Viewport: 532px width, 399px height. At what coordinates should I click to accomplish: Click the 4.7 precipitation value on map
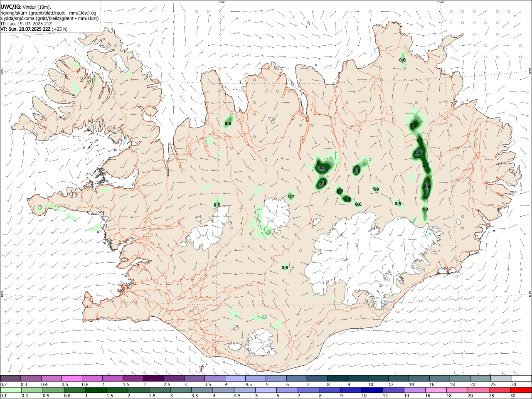357,171
